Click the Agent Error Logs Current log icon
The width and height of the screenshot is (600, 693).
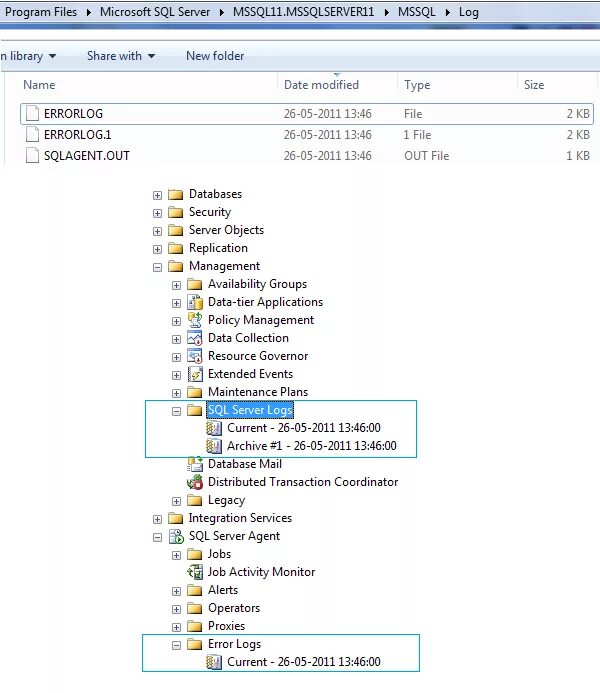[x=214, y=662]
